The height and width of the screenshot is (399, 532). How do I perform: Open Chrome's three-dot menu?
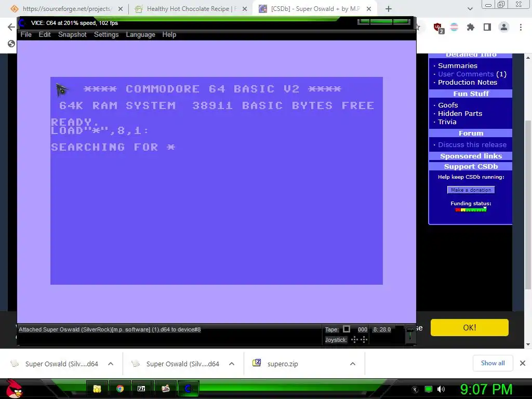(x=521, y=27)
